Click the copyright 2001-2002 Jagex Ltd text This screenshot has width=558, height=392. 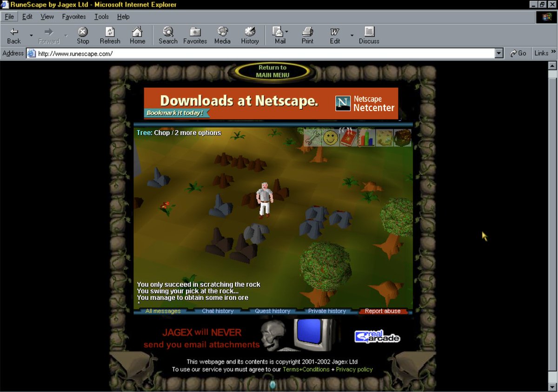[x=272, y=361]
